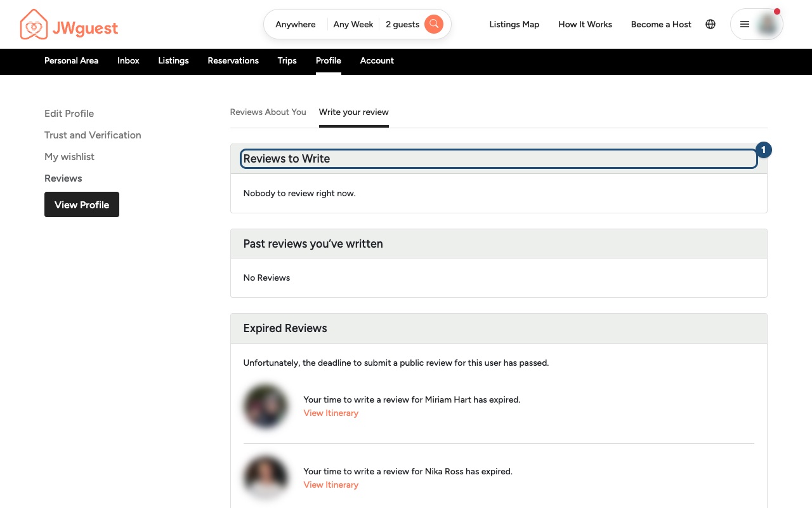Click Miriam Hart's profile photo
The height and width of the screenshot is (508, 812).
click(x=266, y=406)
